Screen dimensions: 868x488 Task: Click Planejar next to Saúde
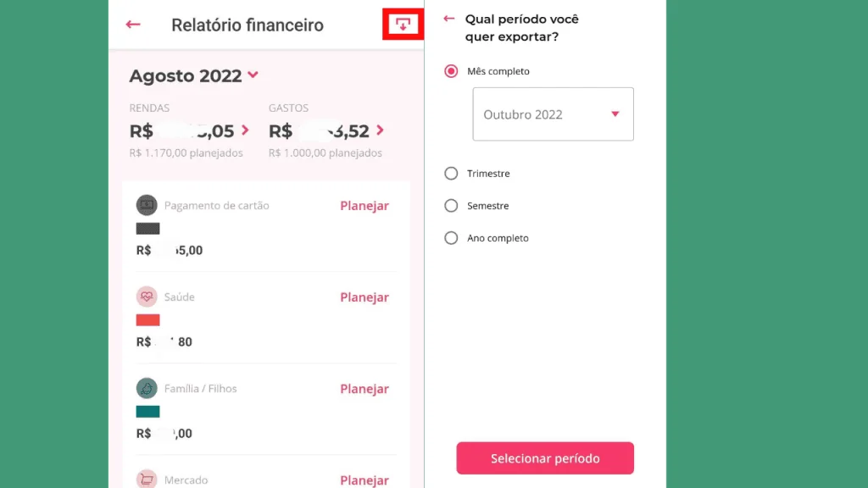click(x=364, y=297)
